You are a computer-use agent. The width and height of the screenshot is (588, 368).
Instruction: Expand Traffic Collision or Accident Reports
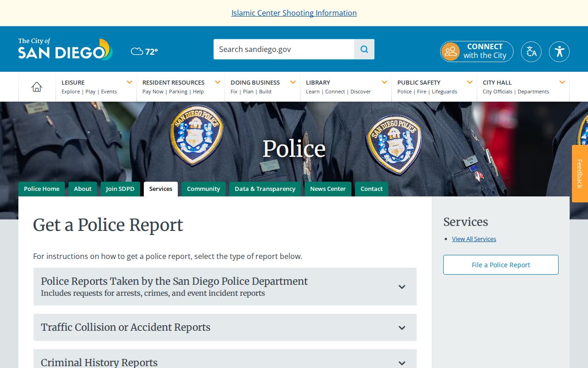225,328
